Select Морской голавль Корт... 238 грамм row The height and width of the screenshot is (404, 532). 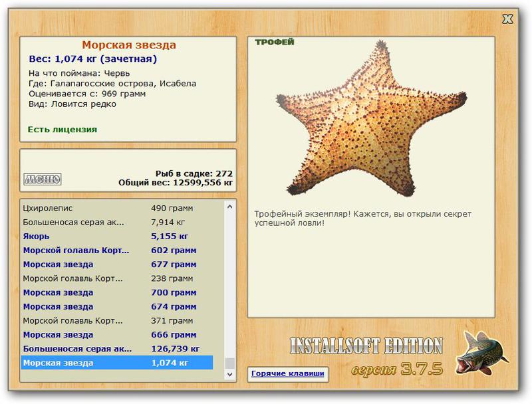[117, 278]
